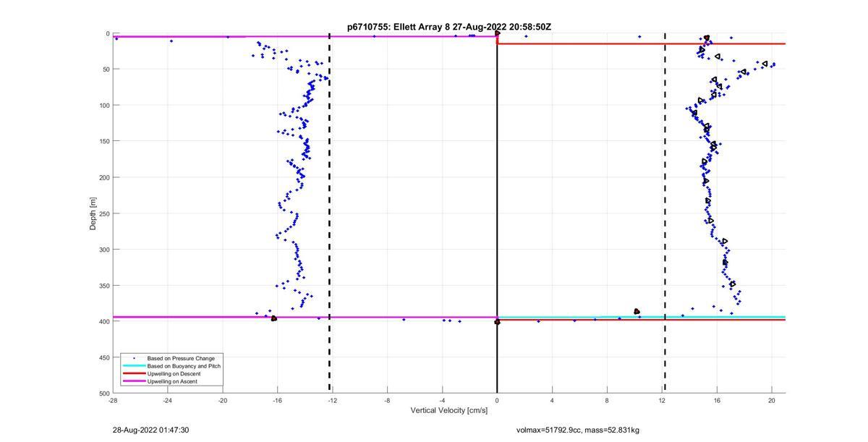Select legend entry 'Based on Buoyancy and Pitch'
Viewport: 868px width, 442px height.
tap(184, 366)
